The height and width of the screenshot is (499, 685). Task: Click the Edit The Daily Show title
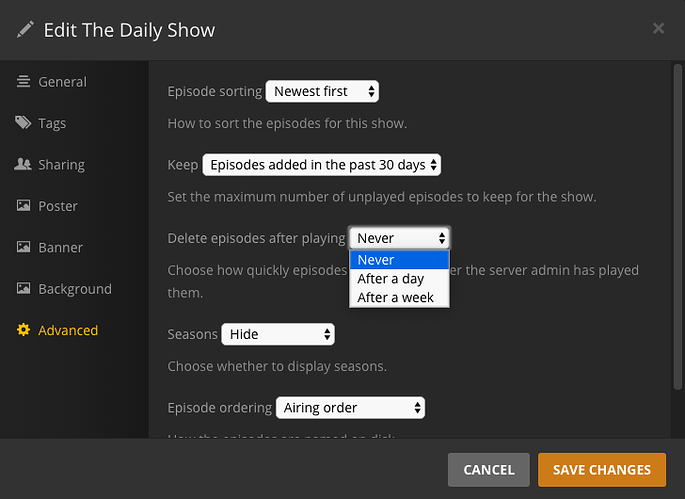(129, 30)
